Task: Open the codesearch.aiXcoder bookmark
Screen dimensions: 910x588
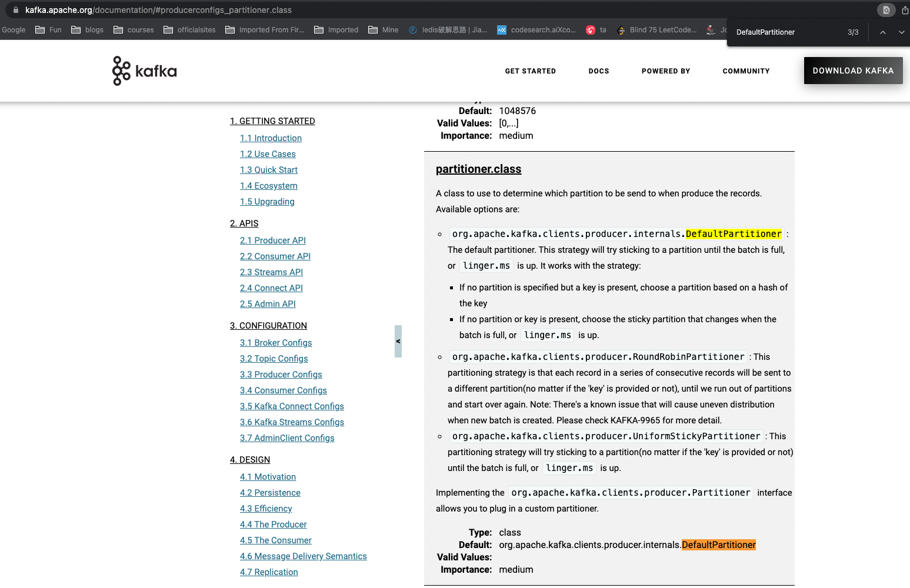Action: click(x=536, y=30)
